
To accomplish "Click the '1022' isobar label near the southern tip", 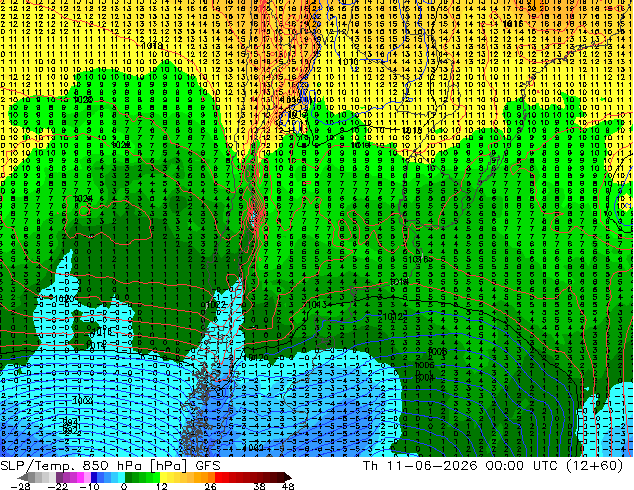I will point(215,305).
